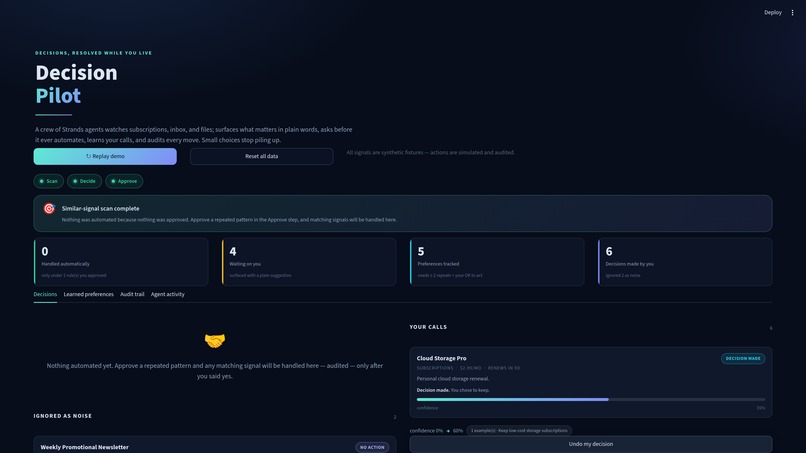Viewport: 806px width, 453px height.
Task: Open the Audit trail tab
Action: coord(132,294)
